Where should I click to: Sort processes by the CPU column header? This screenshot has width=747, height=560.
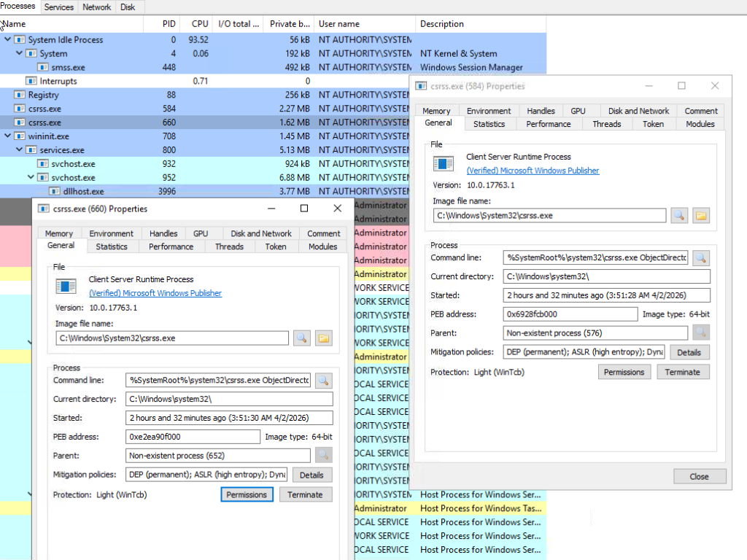coord(199,24)
